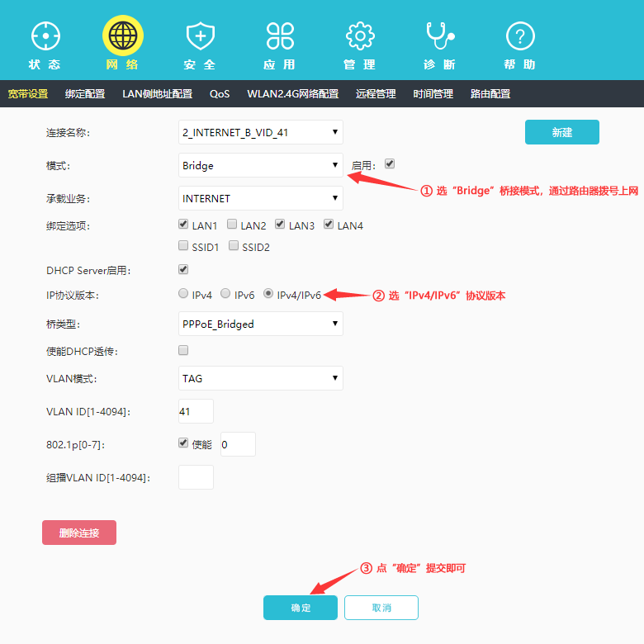Toggle the DHCP Server启用 checkbox
This screenshot has height=644, width=644.
click(x=183, y=269)
